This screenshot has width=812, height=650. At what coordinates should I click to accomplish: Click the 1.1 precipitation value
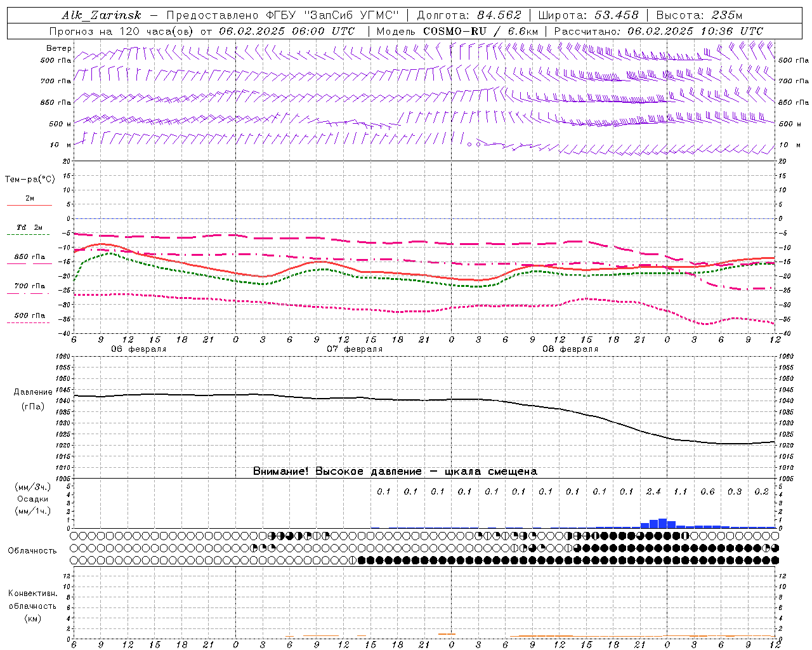tap(680, 491)
